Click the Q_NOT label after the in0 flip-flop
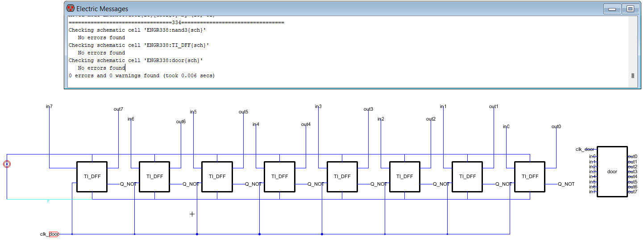The width and height of the screenshot is (644, 246). coord(566,184)
